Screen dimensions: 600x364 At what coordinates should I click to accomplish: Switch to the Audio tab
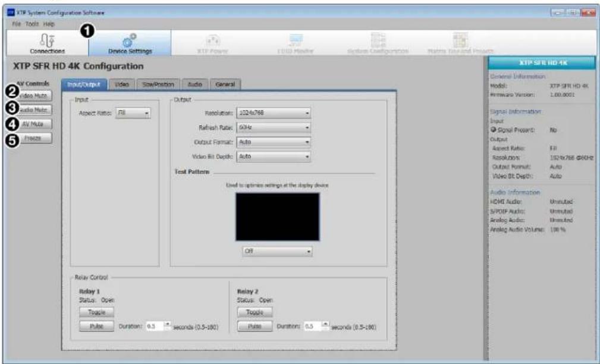[x=195, y=84]
